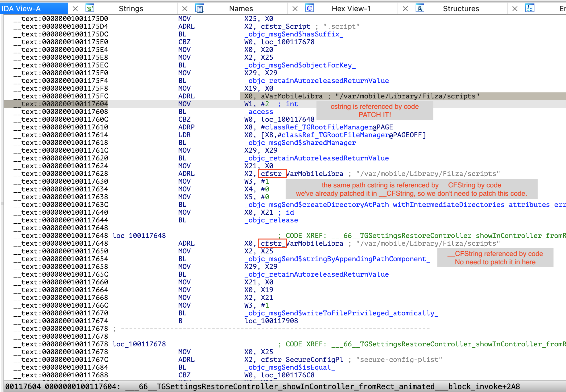Click the Strings tab icon
Viewport: 566px width, 392px height.
point(90,8)
